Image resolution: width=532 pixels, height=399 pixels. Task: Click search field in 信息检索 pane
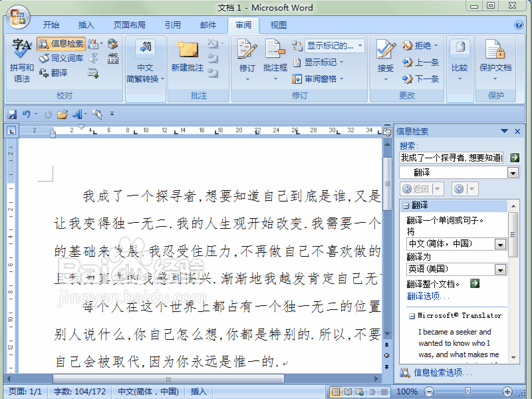point(452,158)
